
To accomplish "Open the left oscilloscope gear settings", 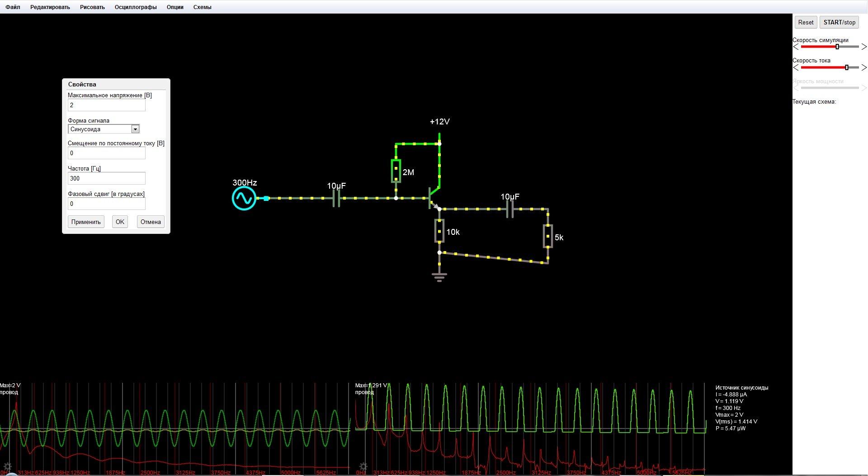I will [x=8, y=466].
